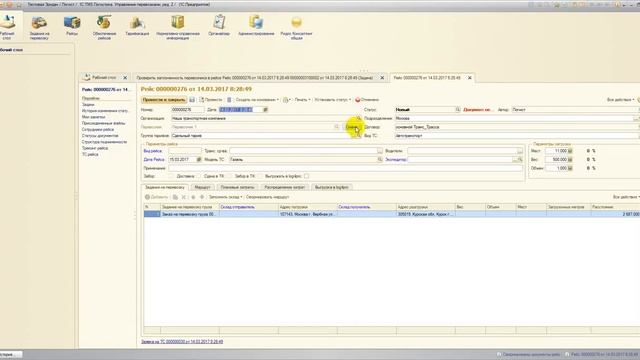
Task: Open Транзит рейса in side panel
Action: point(95,148)
